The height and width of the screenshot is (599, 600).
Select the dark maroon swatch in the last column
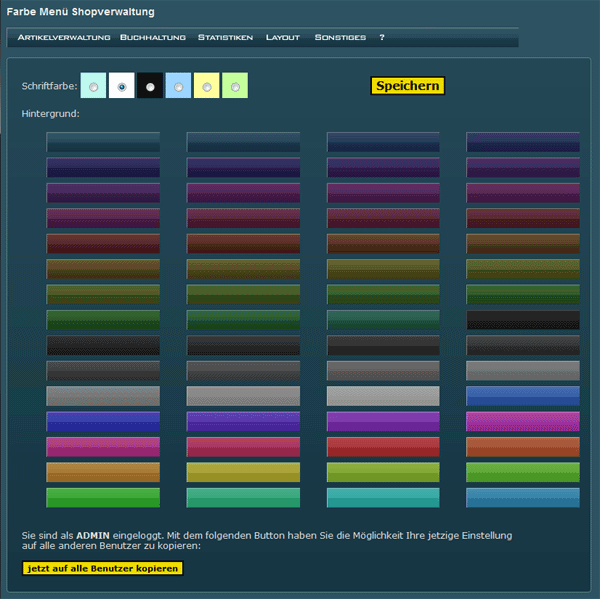(x=523, y=218)
